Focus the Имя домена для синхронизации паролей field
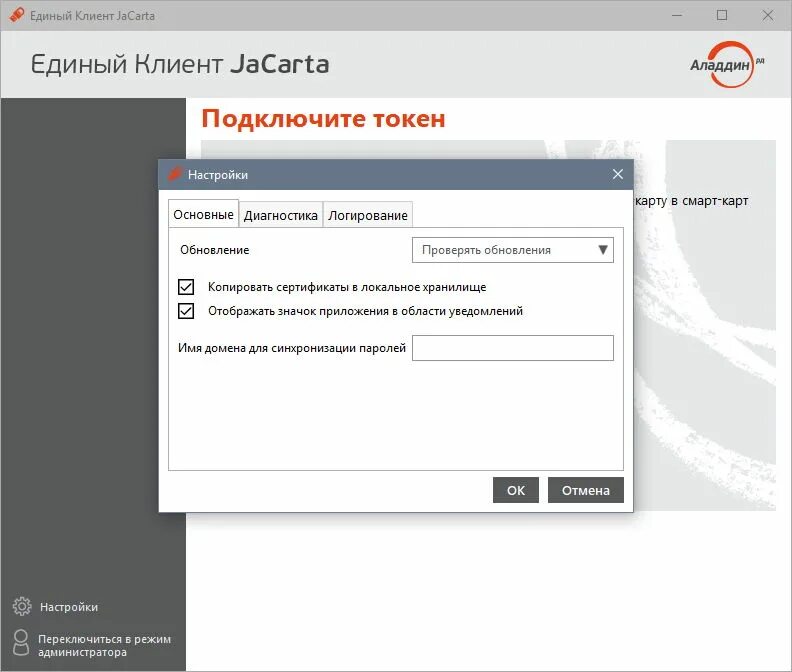Screen dimensions: 792x672 tap(513, 348)
